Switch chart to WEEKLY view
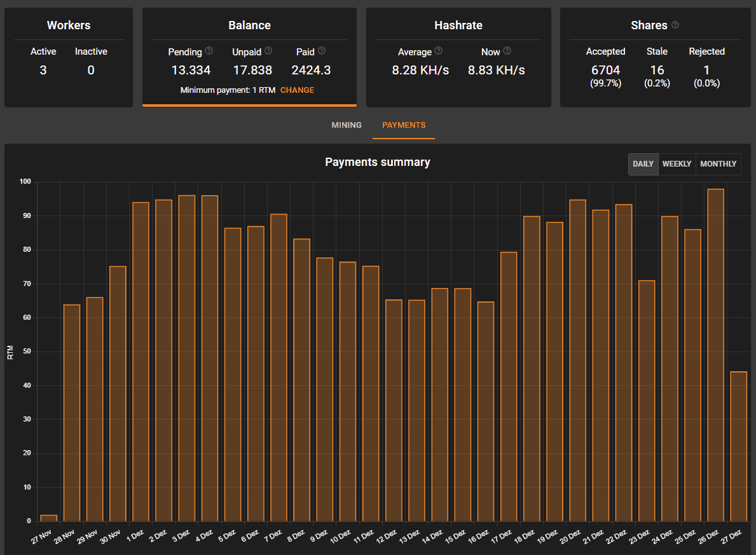This screenshot has width=756, height=555. (677, 164)
